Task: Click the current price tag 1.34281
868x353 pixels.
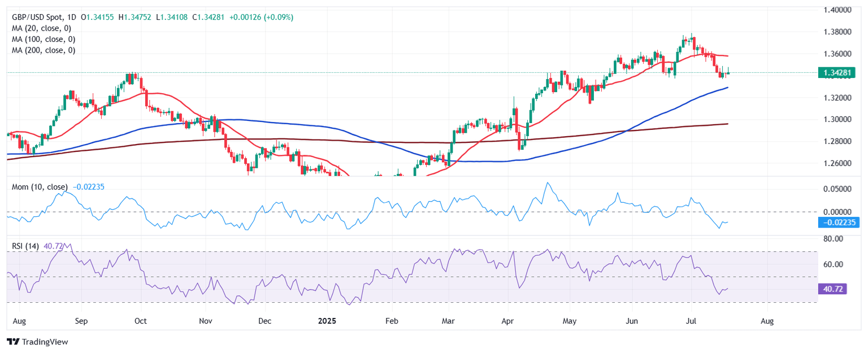Action: [838, 72]
